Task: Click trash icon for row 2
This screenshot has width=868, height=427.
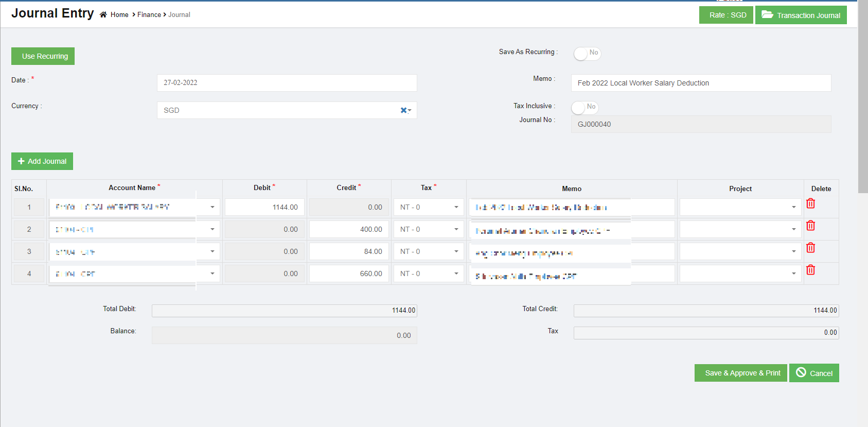Action: coord(810,226)
